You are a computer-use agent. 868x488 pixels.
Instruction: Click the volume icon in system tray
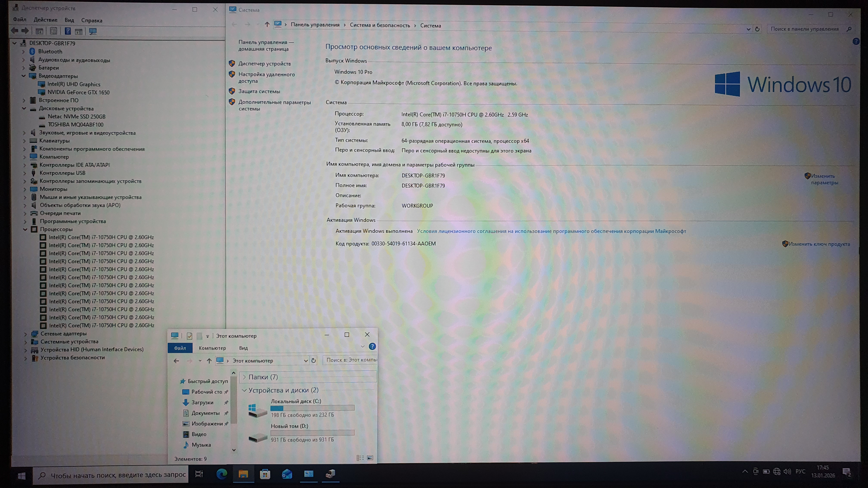787,471
